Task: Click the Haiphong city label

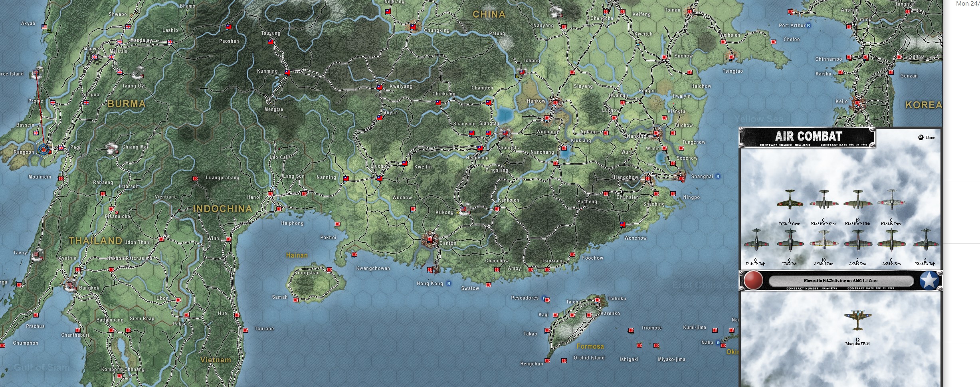Action: coord(292,223)
